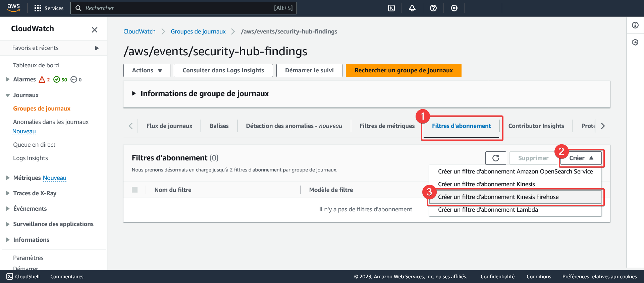644x283 pixels.
Task: Switch to Flux de journaux tab
Action: point(169,126)
